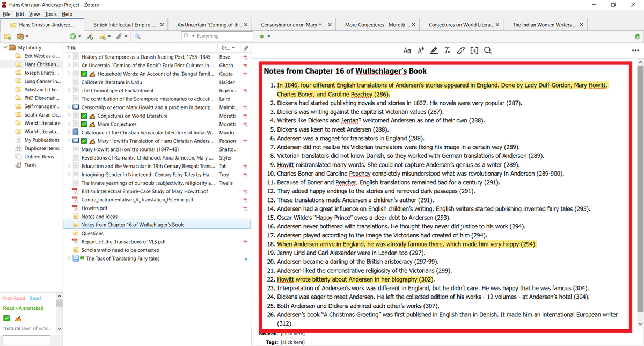Open the note Format text Aa menu

[x=407, y=51]
